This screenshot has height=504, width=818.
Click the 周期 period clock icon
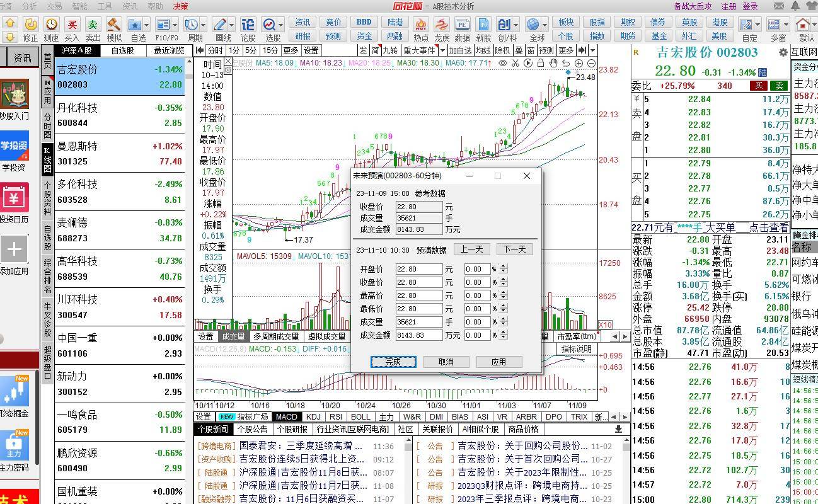191,24
